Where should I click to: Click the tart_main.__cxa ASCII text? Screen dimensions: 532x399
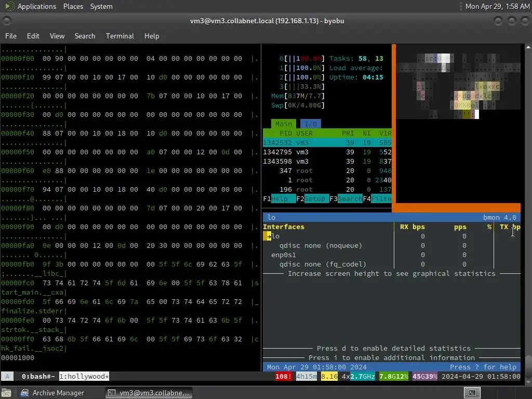(32, 292)
